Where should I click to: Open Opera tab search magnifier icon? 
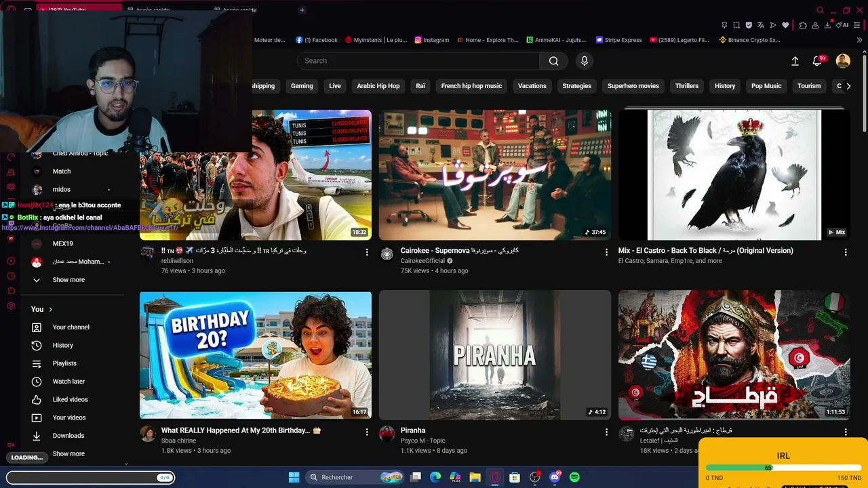820,10
